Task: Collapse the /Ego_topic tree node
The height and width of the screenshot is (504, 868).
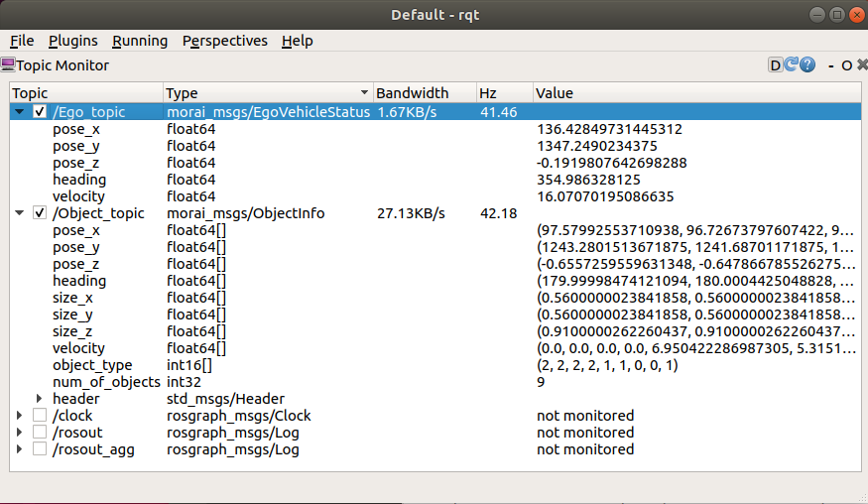Action: (x=20, y=112)
